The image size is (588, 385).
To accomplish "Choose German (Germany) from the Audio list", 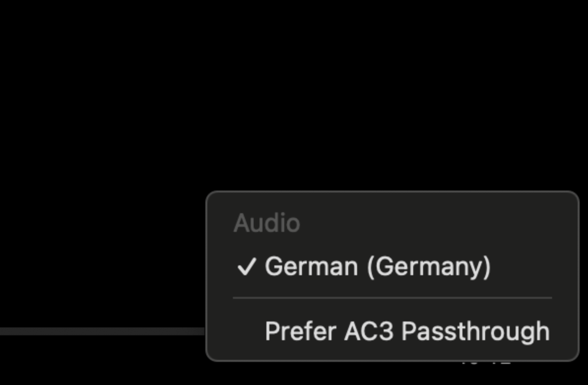I will (377, 267).
